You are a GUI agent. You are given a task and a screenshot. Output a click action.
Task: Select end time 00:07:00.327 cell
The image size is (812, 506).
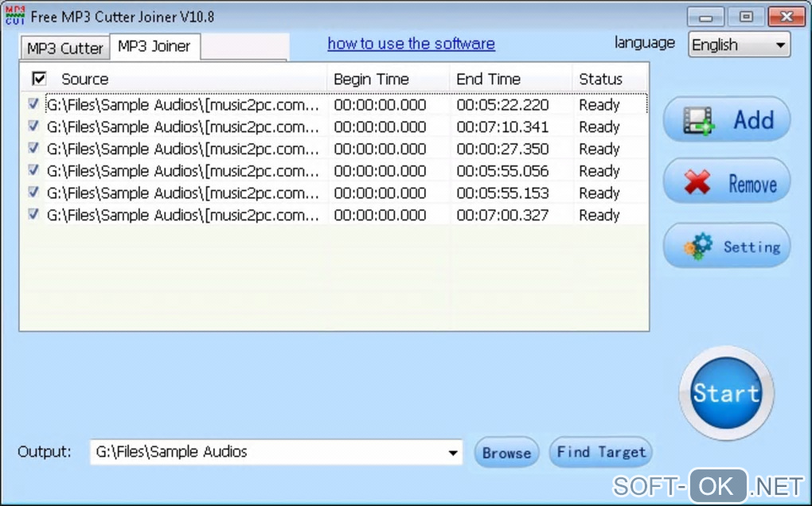click(502, 215)
